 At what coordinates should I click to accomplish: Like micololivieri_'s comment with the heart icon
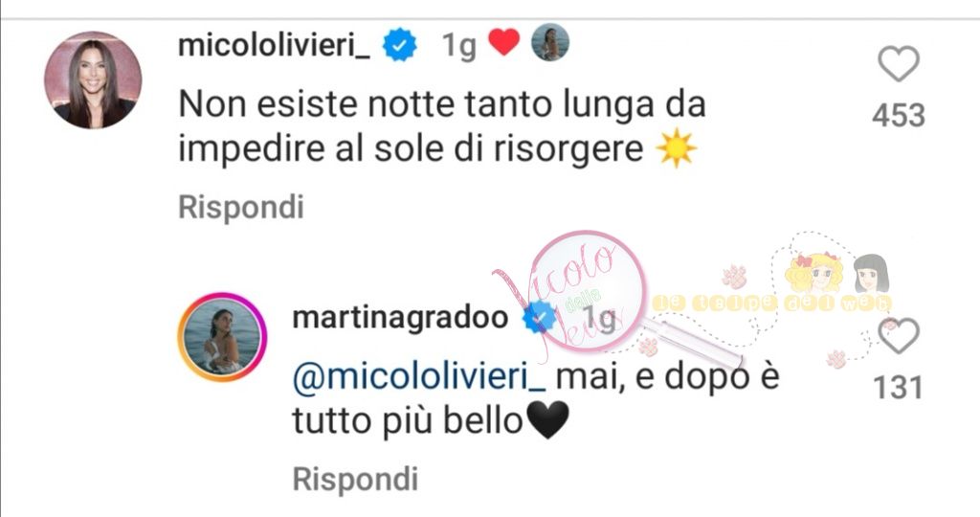tap(898, 64)
